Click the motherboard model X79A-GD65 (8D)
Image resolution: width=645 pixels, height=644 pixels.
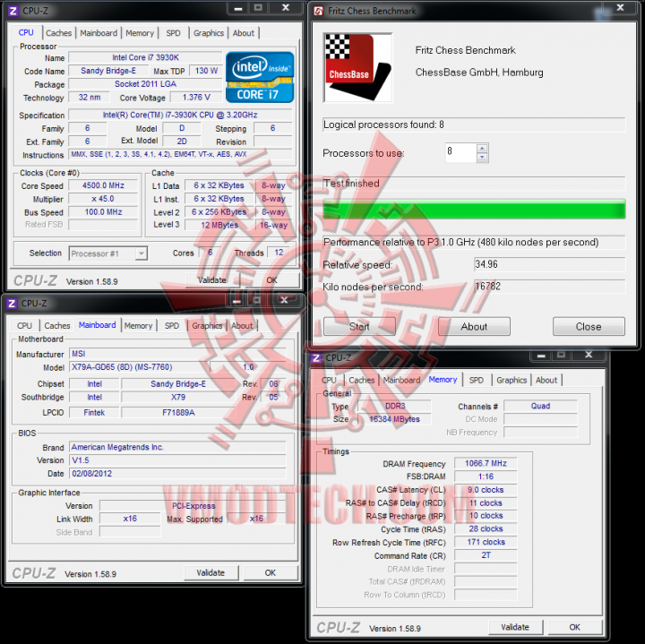139,367
